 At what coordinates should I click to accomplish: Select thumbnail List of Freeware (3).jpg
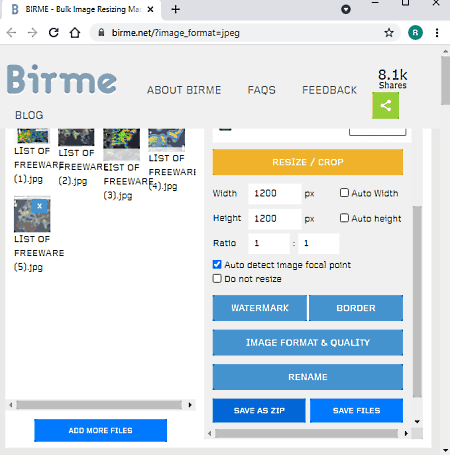tap(121, 144)
